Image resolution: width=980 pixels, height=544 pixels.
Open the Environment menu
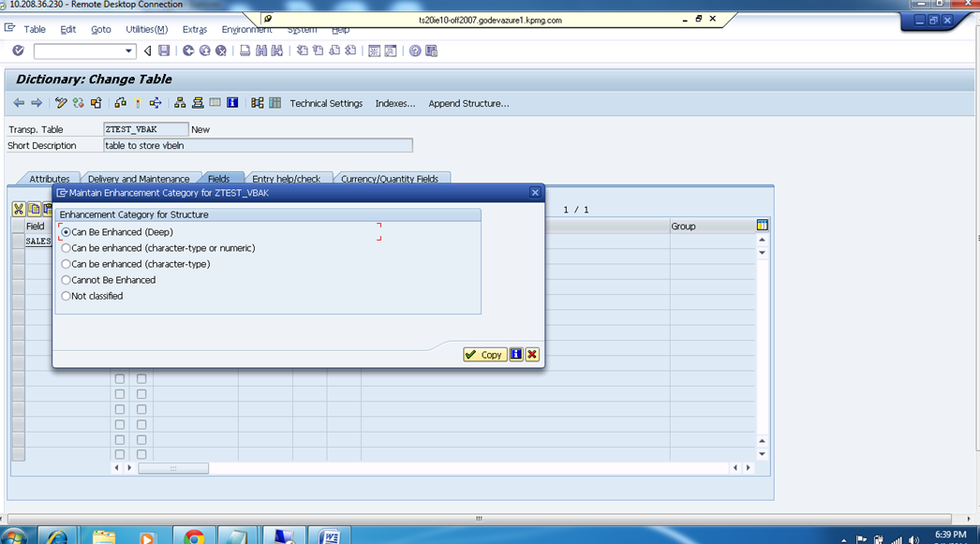(x=246, y=29)
